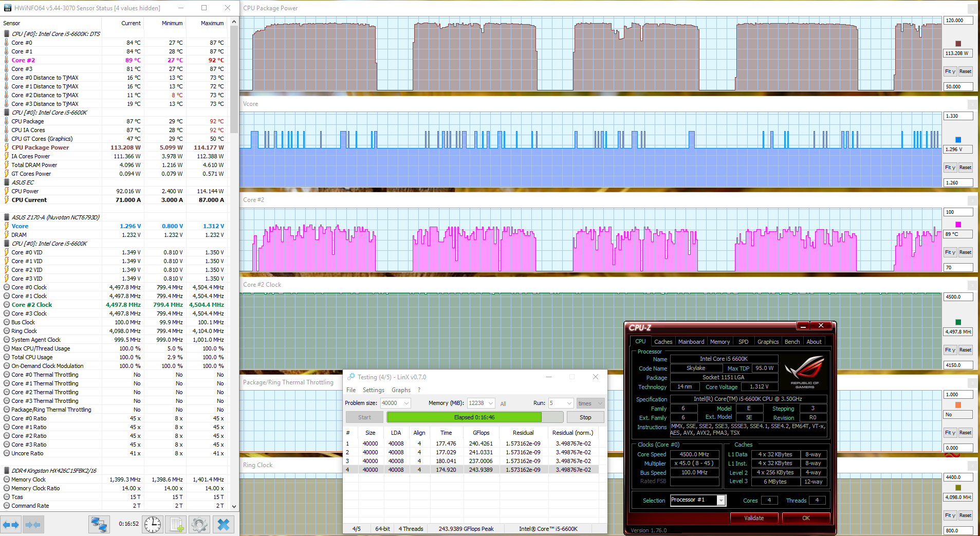Switch to the Graphics tab in CPU-Z

[x=768, y=342]
